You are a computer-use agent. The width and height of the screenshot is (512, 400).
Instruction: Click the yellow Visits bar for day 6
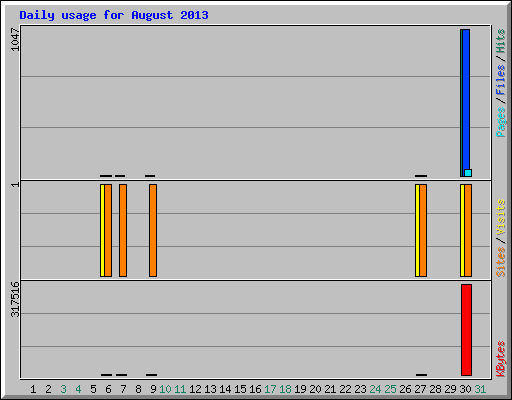click(102, 230)
